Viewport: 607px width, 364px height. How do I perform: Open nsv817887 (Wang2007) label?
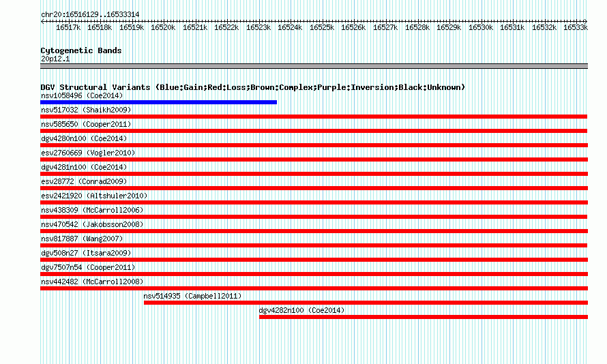click(82, 239)
